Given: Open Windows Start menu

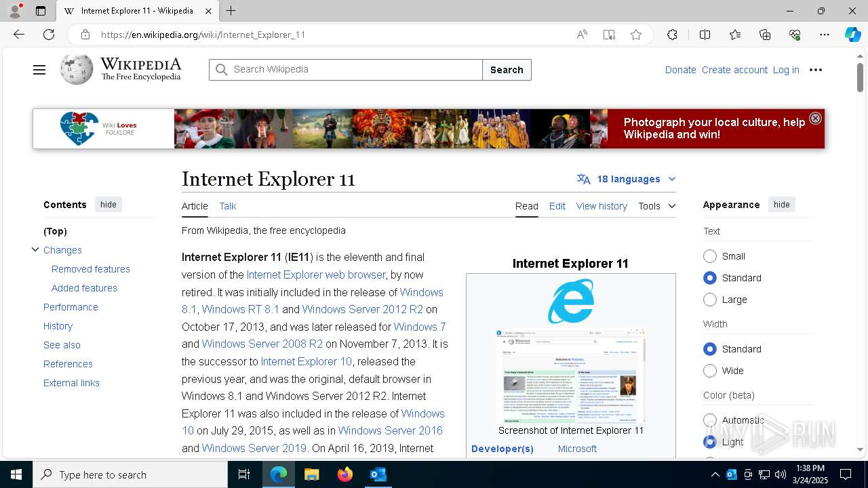Looking at the screenshot, I should coord(16,474).
